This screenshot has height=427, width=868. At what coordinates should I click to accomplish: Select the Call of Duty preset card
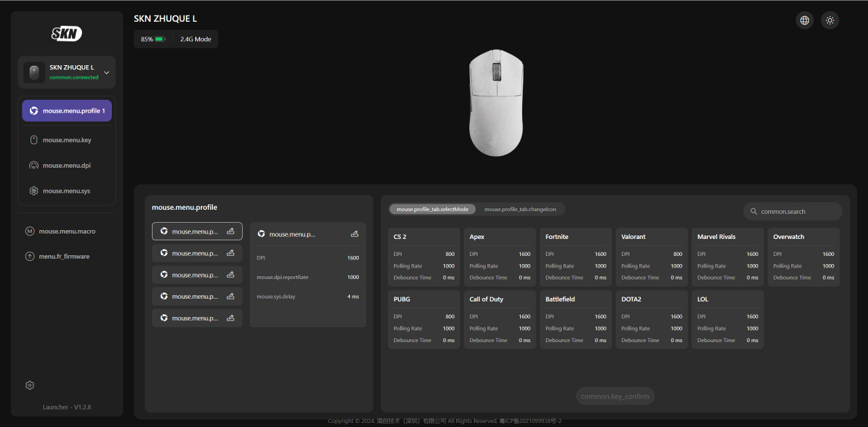[500, 320]
